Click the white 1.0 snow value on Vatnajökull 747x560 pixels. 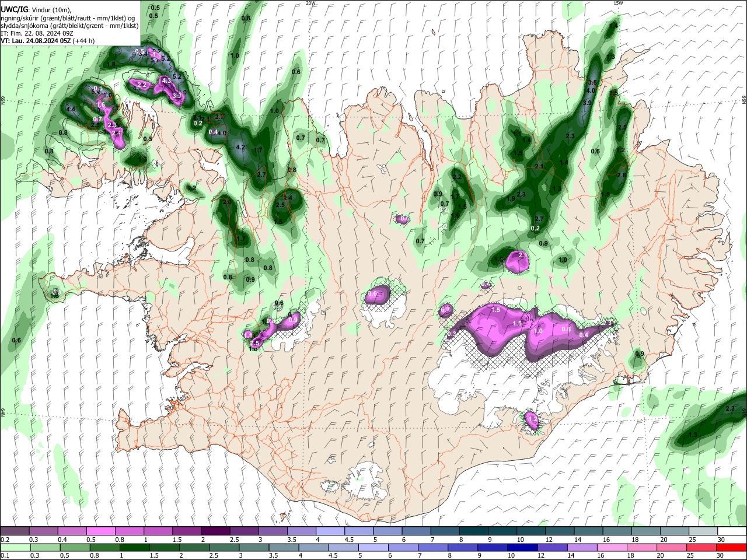(x=539, y=331)
